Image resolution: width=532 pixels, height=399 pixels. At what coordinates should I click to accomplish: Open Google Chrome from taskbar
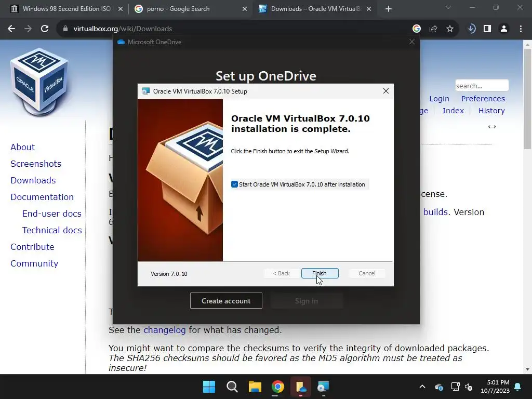[x=278, y=387]
